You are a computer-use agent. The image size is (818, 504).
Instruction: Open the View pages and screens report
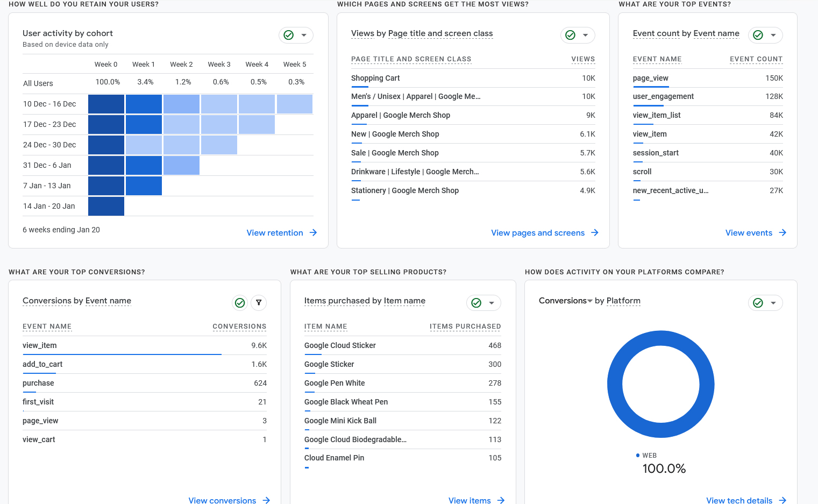[x=538, y=232]
